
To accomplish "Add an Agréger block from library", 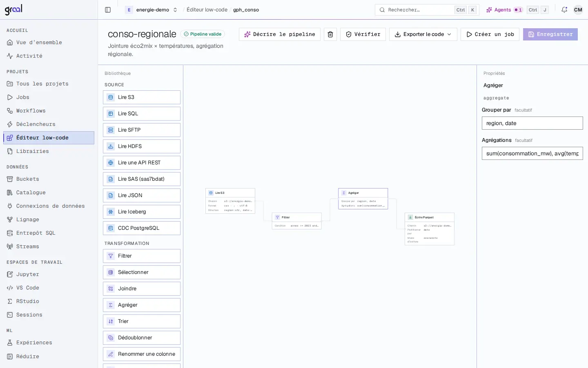I will [142, 305].
